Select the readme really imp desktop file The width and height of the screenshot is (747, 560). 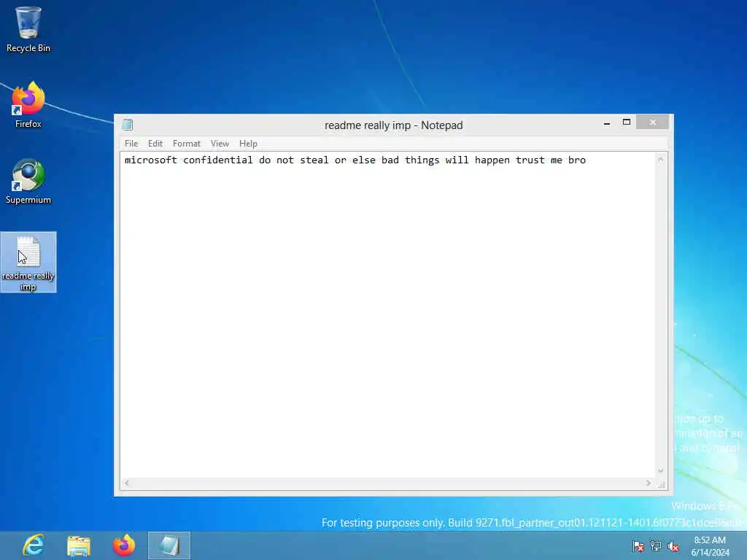click(x=28, y=262)
